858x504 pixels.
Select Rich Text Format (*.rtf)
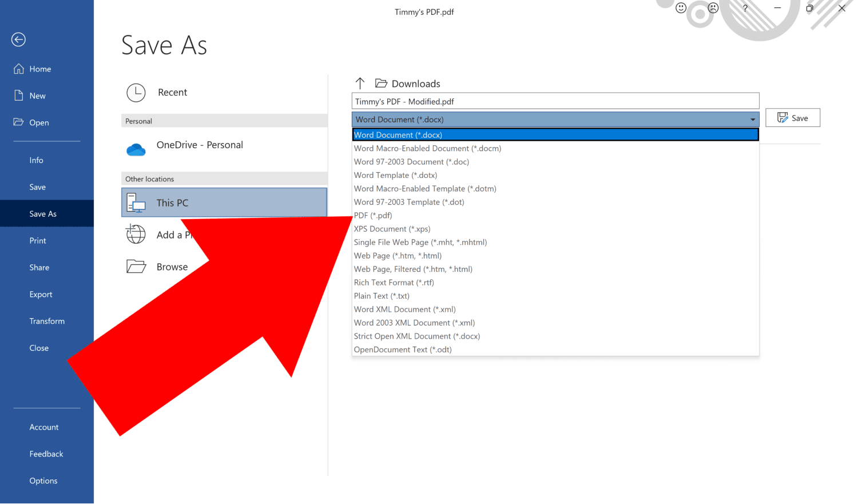[394, 283]
